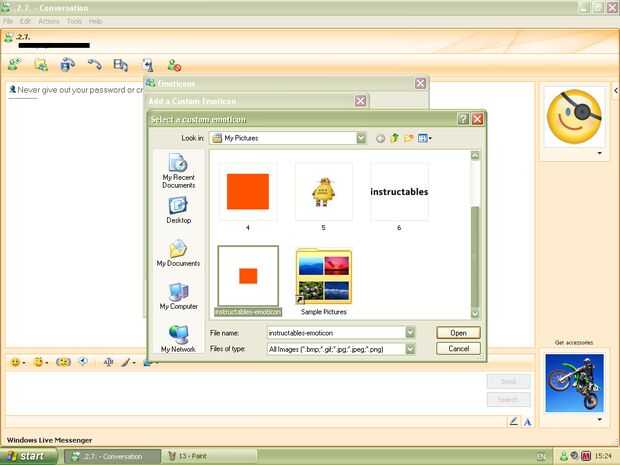
Task: Block this contact with the red-circle icon
Action: (x=174, y=65)
